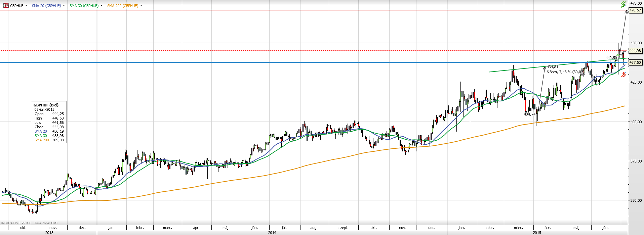Click the '450,00' price axis label
The image size is (644, 235).
coord(636,43)
